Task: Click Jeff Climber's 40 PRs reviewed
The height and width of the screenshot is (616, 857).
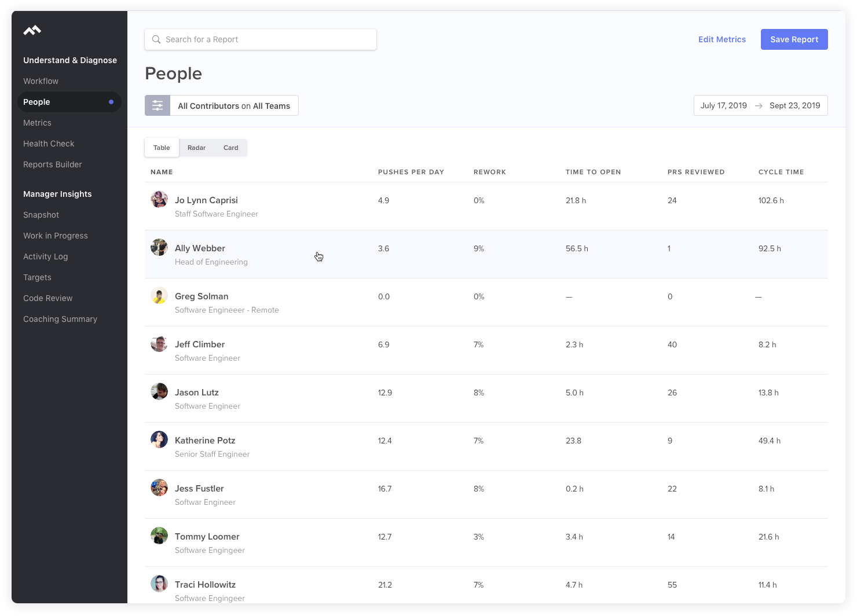Action: pos(672,344)
